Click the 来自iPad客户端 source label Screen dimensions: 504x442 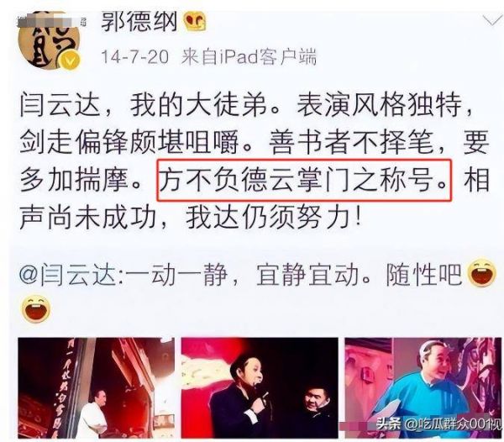pos(249,57)
